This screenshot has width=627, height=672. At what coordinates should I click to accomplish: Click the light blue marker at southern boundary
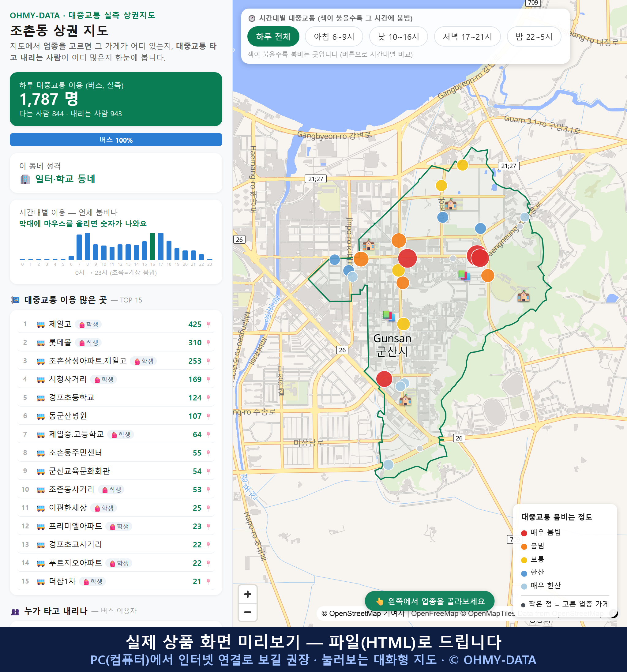pos(388,465)
